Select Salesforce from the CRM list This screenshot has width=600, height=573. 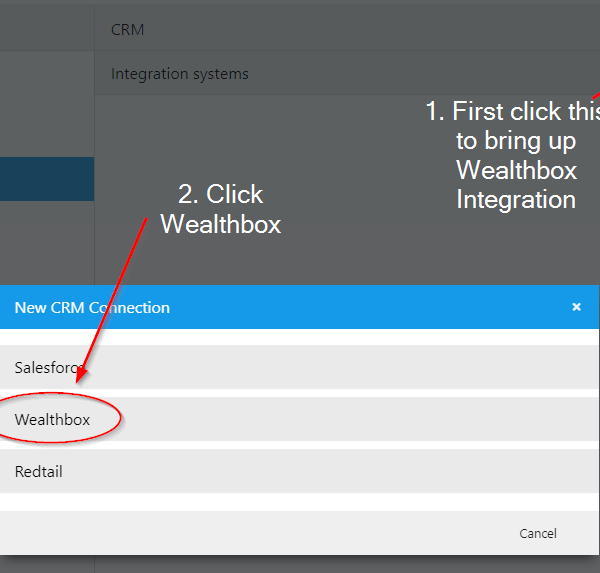pos(49,367)
